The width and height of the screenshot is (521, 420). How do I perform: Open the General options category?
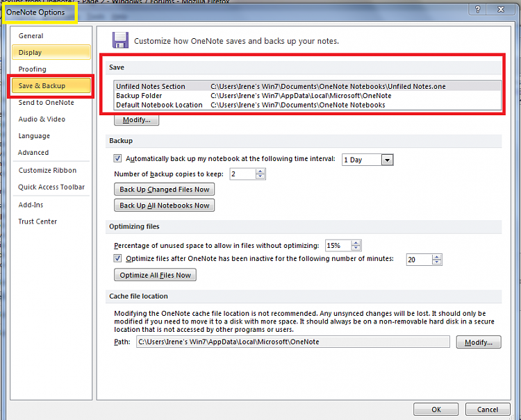click(x=51, y=36)
